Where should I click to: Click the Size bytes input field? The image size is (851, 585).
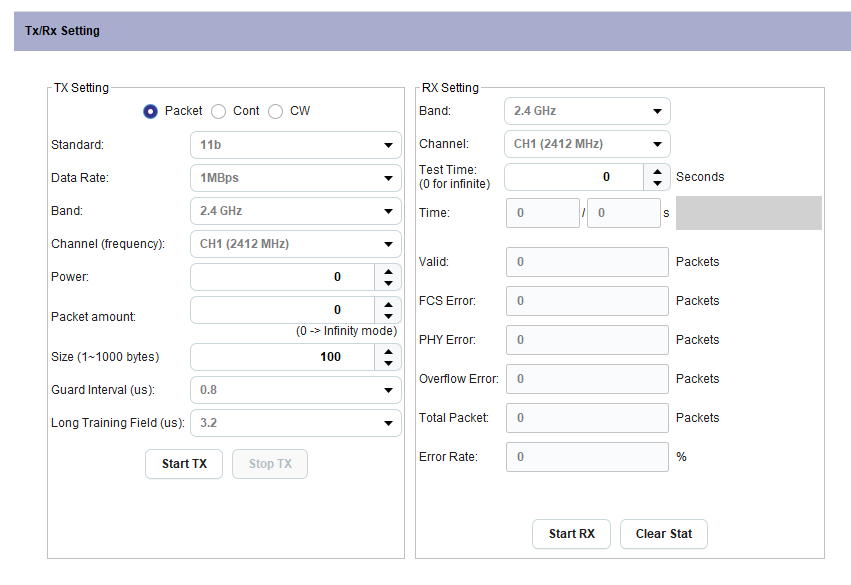(x=281, y=357)
